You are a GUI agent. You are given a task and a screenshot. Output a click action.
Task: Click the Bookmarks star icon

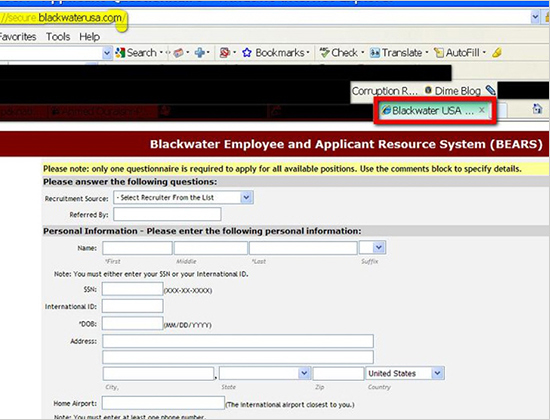[247, 53]
